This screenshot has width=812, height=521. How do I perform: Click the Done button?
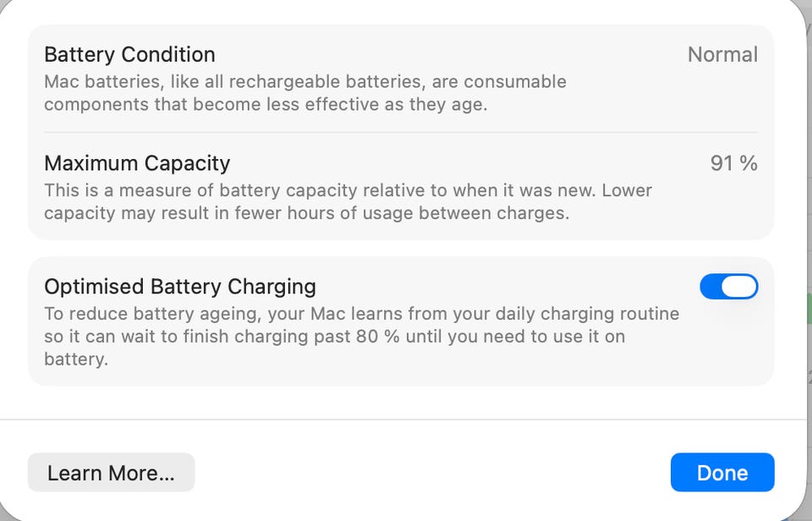(x=721, y=473)
